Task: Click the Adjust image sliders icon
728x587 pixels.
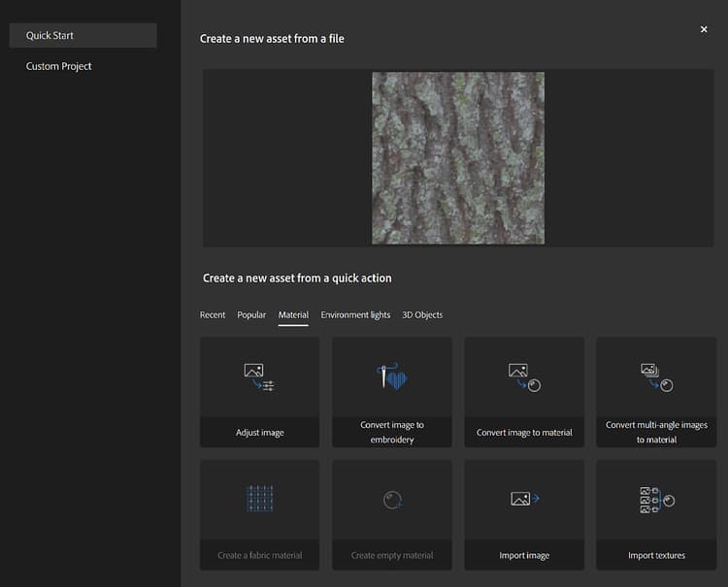Action: 259,377
